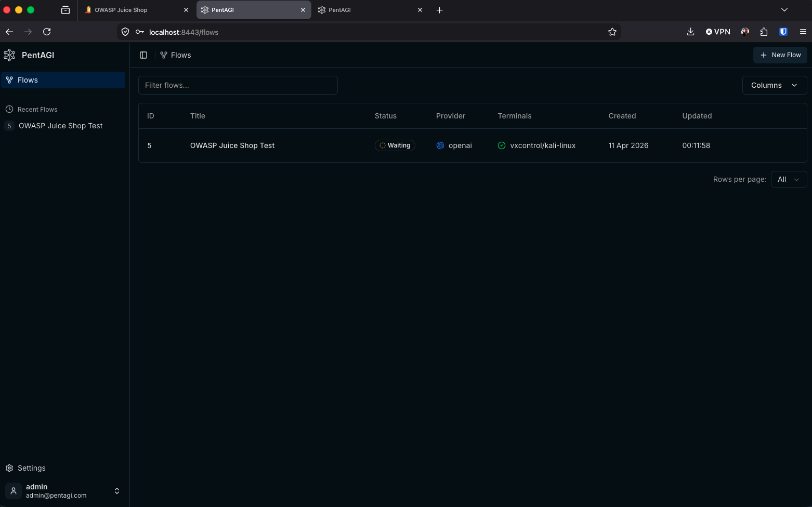Screen dimensions: 812x507
Task: Sort by the Status column header
Action: (386, 116)
